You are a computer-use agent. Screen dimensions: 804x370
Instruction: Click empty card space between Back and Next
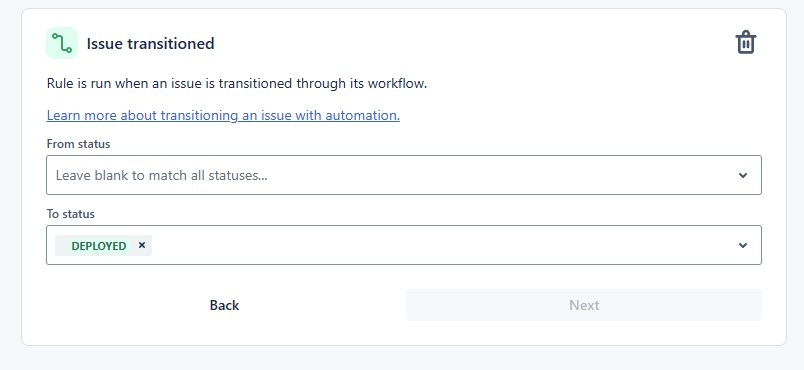click(x=404, y=305)
